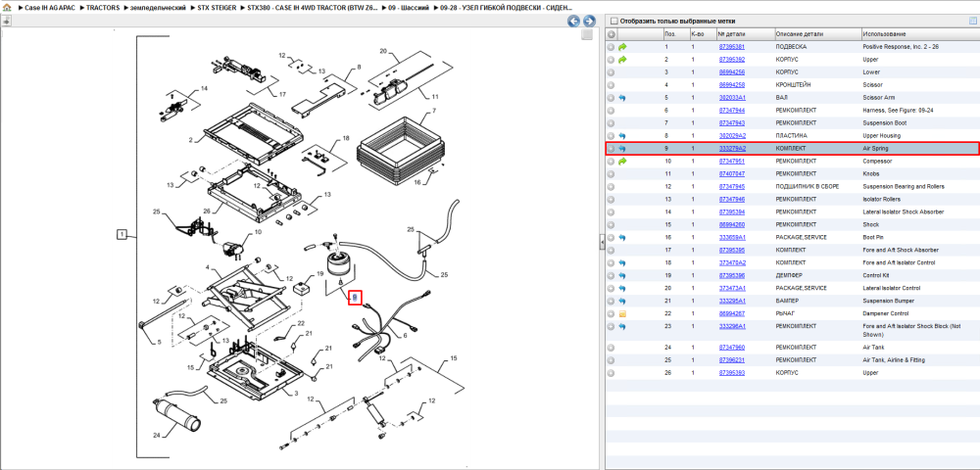Image resolution: width=980 pixels, height=470 pixels.
Task: Open Case IH AG APAC breadcrumb
Action: [x=50, y=7]
